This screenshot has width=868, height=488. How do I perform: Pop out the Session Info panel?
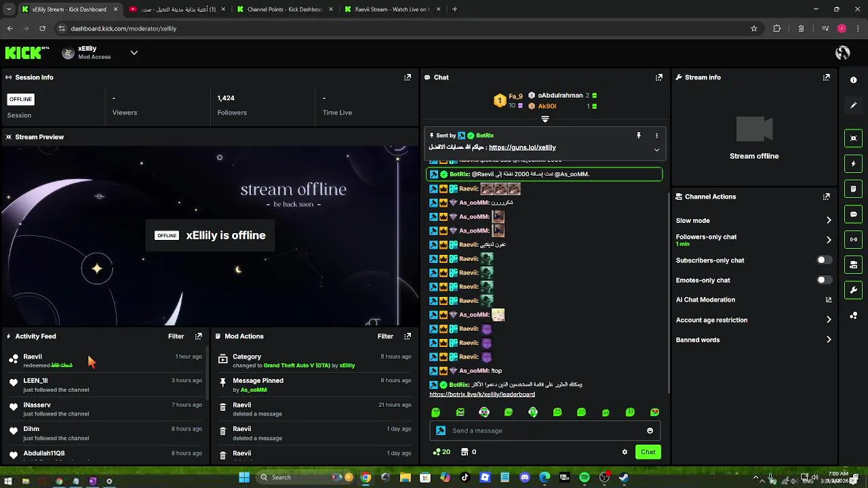[x=408, y=77]
